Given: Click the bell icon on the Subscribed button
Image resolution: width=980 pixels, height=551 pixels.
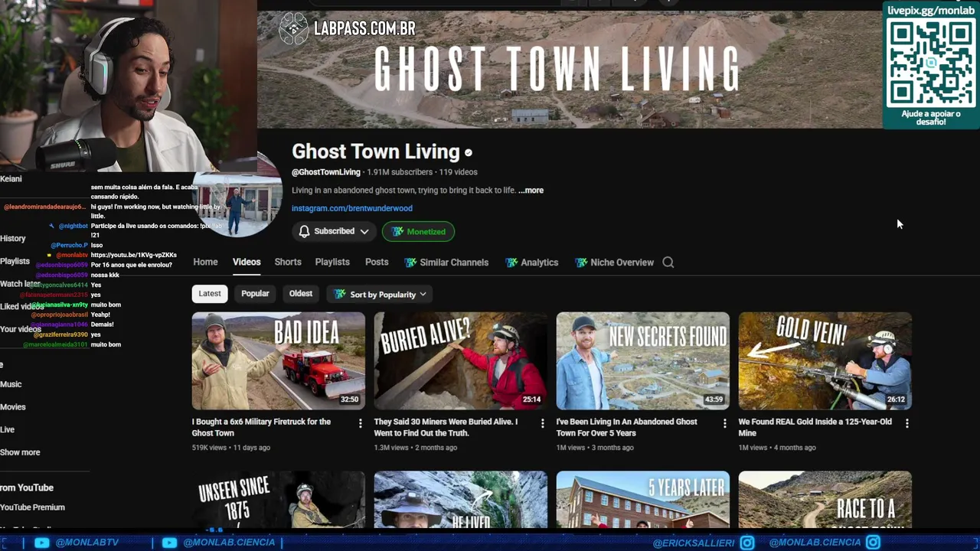Looking at the screenshot, I should (305, 231).
